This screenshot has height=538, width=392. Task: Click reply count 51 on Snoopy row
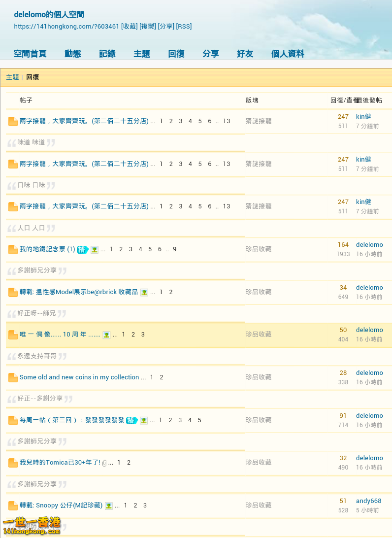343,501
